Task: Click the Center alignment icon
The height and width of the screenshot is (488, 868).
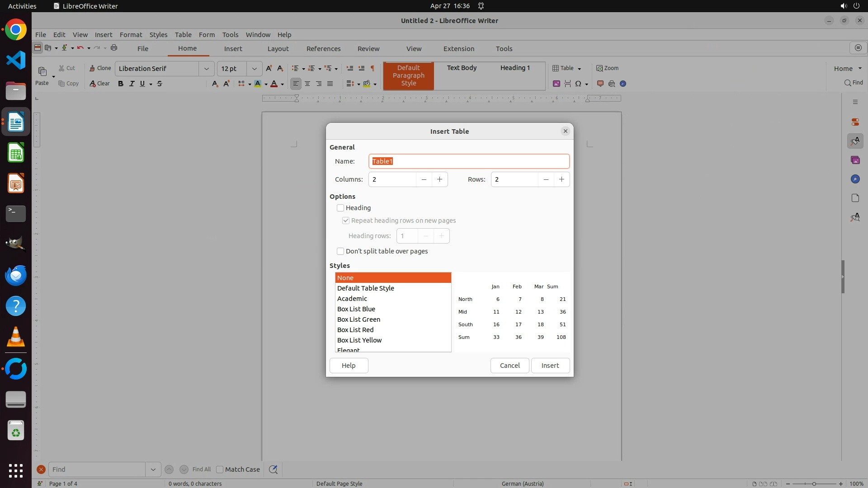Action: coord(307,84)
